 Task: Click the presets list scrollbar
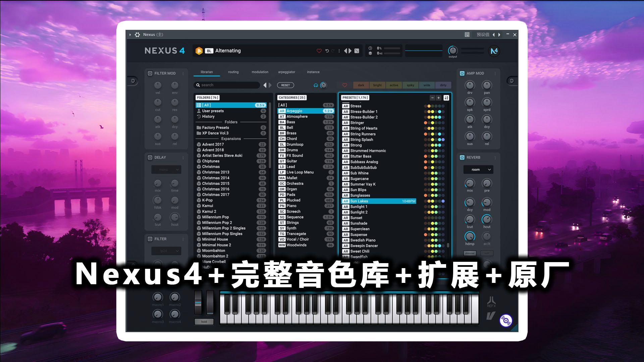click(448, 245)
